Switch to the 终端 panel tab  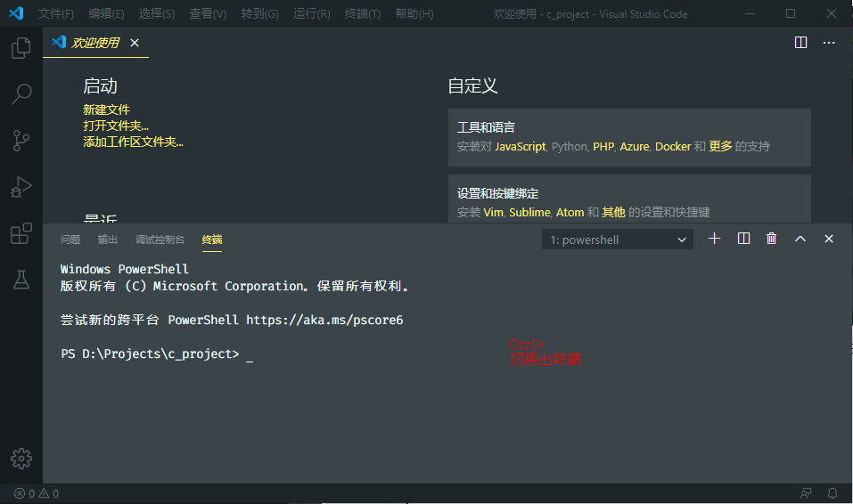[212, 240]
